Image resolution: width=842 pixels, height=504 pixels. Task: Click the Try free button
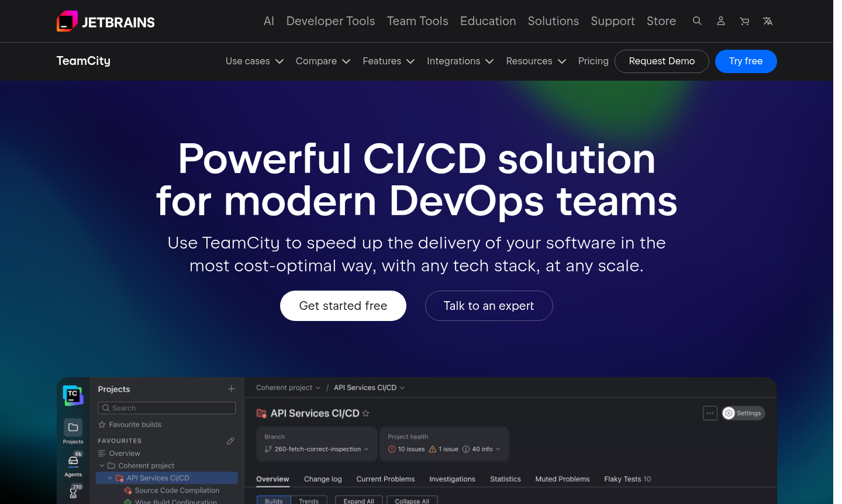coord(746,61)
